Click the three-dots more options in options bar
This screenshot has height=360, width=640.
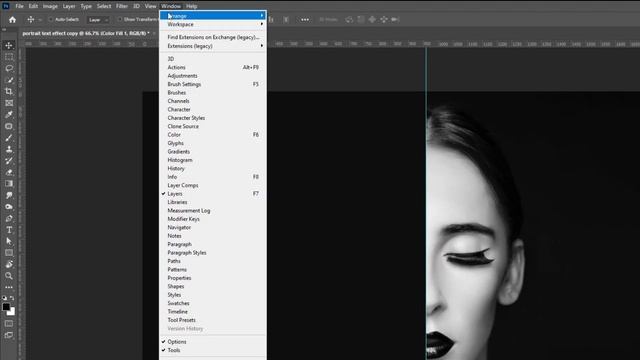[305, 20]
